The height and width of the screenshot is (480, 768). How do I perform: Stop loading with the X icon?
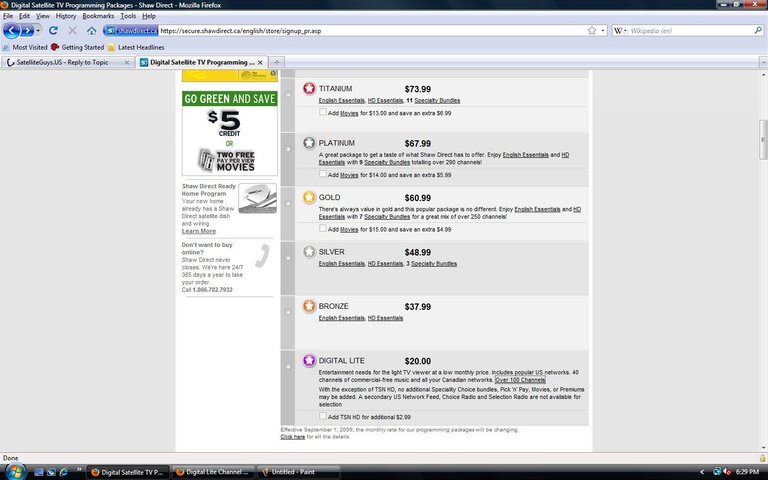[72, 30]
